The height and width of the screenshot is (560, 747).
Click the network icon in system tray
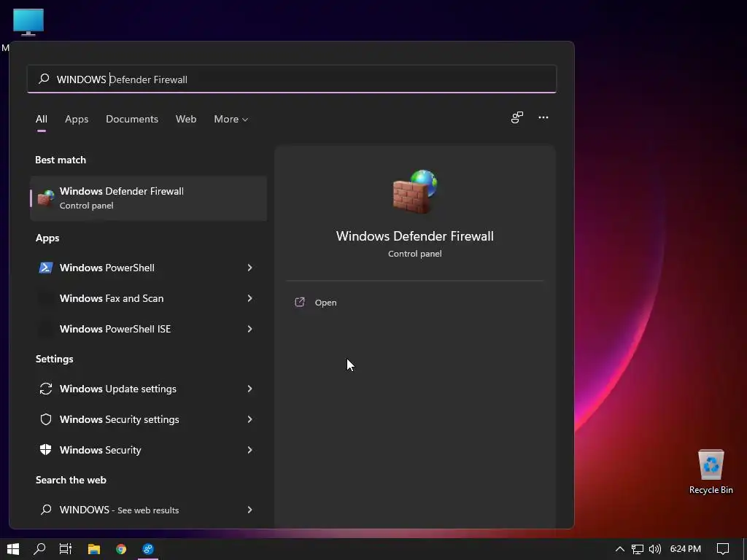point(638,549)
